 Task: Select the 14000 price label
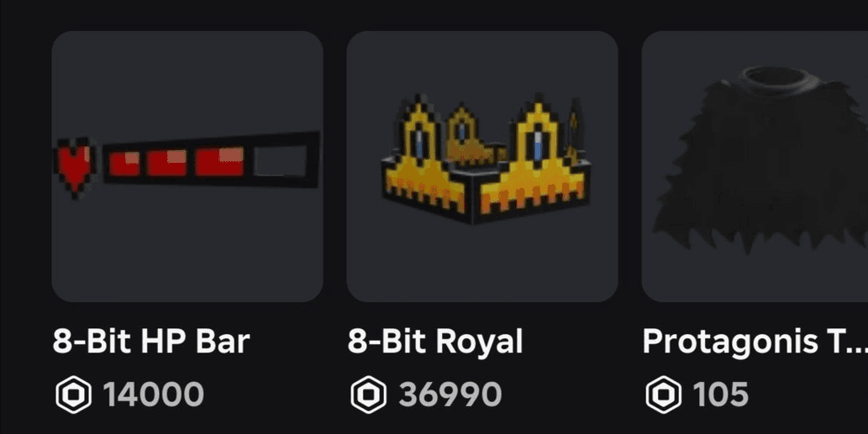(x=154, y=395)
